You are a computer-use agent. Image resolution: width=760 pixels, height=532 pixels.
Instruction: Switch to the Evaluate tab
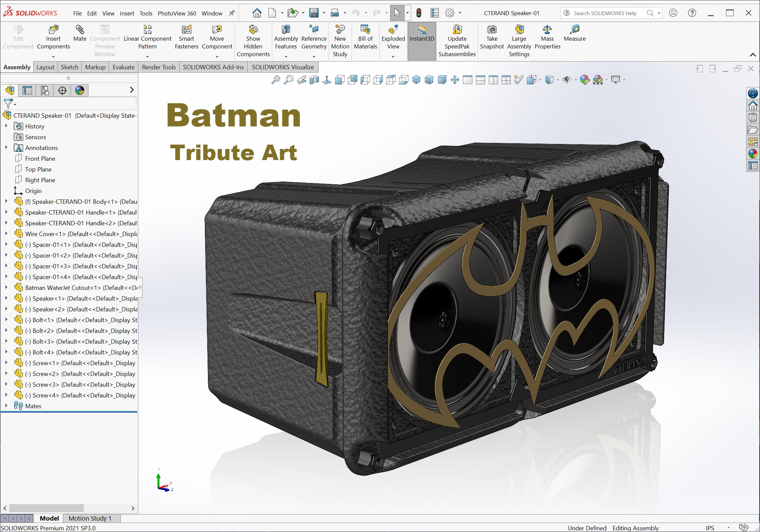pos(123,67)
